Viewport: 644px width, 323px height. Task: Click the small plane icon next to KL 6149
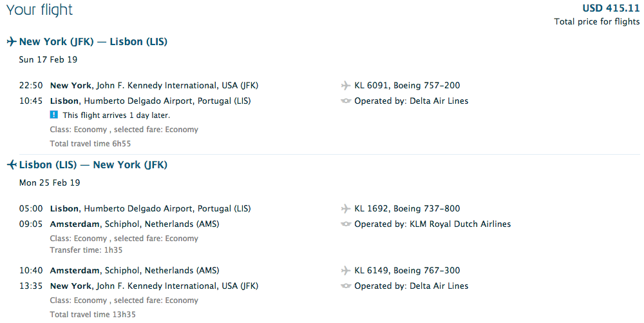point(346,271)
